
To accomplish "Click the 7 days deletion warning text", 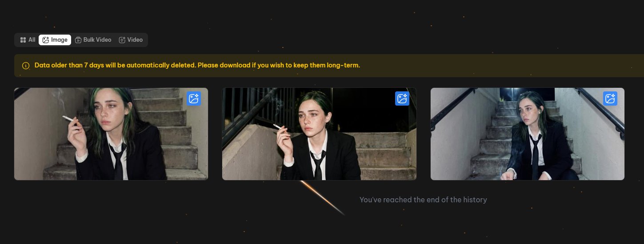I will [x=197, y=65].
